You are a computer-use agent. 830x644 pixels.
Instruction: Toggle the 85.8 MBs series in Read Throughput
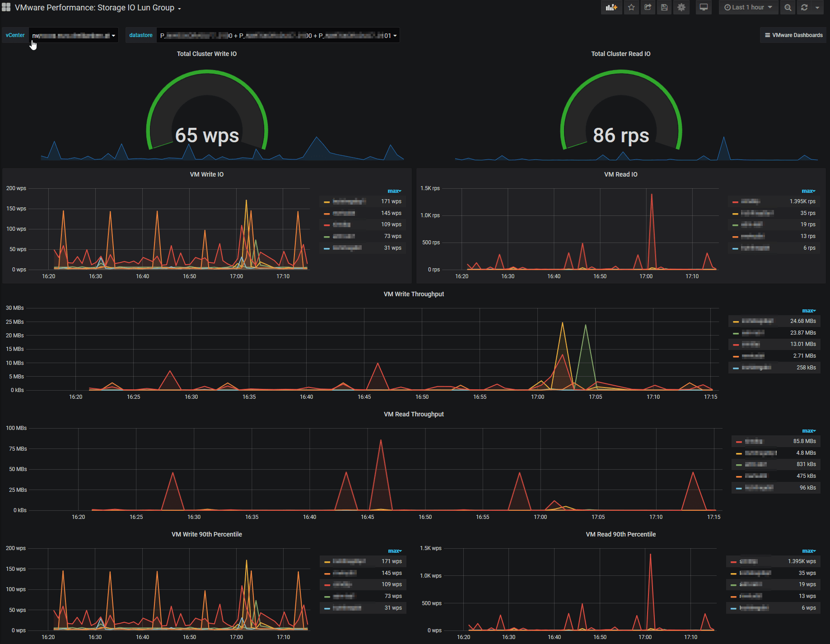click(754, 441)
